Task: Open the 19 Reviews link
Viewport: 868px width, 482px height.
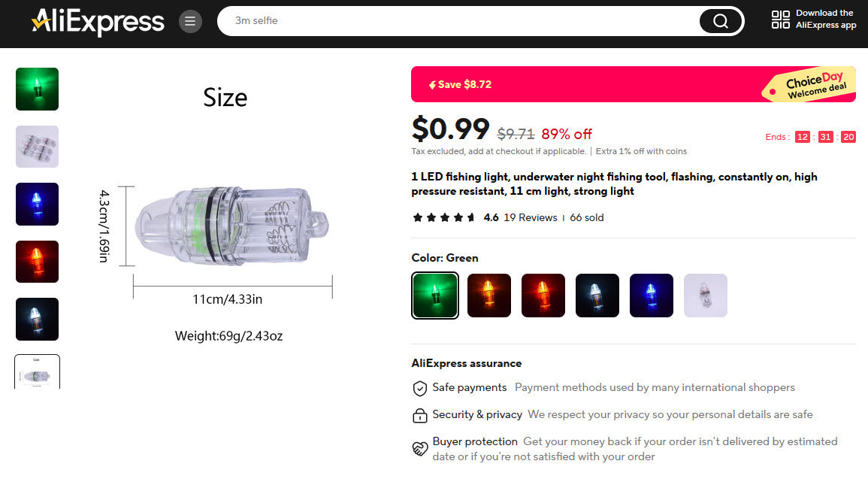Action: pyautogui.click(x=531, y=218)
